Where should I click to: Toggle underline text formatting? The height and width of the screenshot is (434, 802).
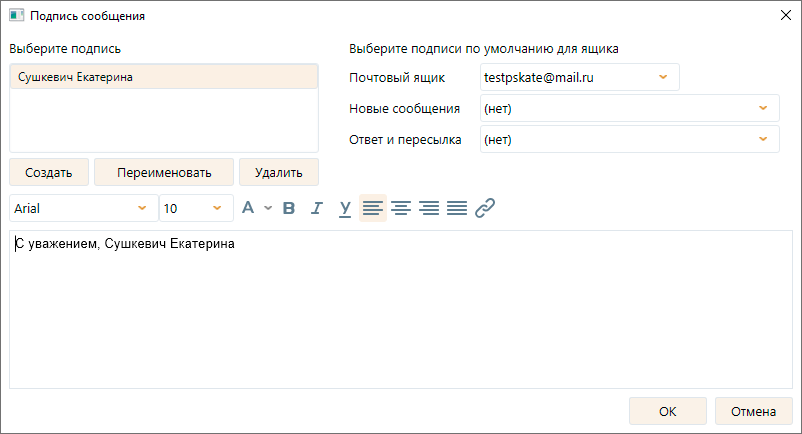point(345,208)
